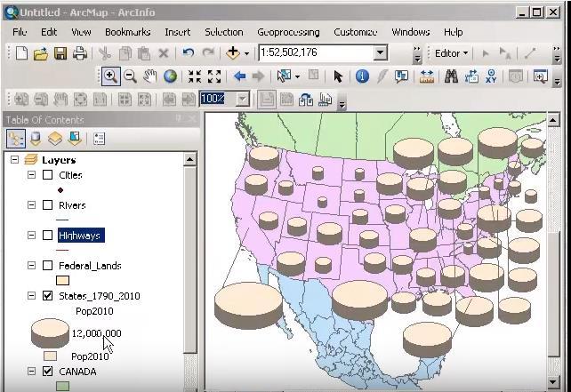Enable the Cities layer checkbox
571x392 pixels.
tap(48, 175)
